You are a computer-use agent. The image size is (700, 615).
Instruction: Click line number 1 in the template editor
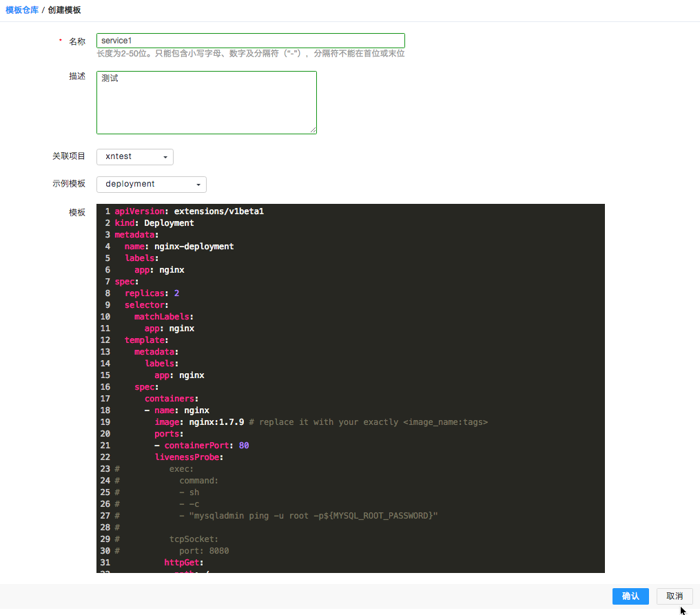[107, 211]
